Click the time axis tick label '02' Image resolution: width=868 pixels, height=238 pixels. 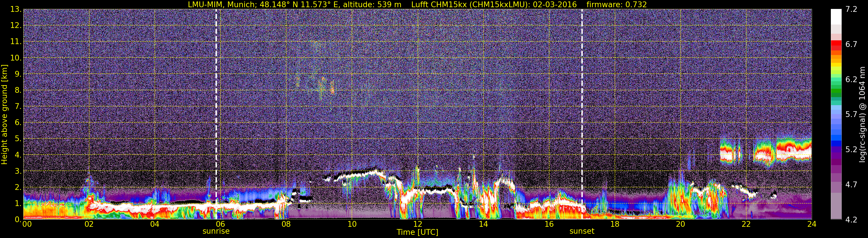(x=89, y=224)
